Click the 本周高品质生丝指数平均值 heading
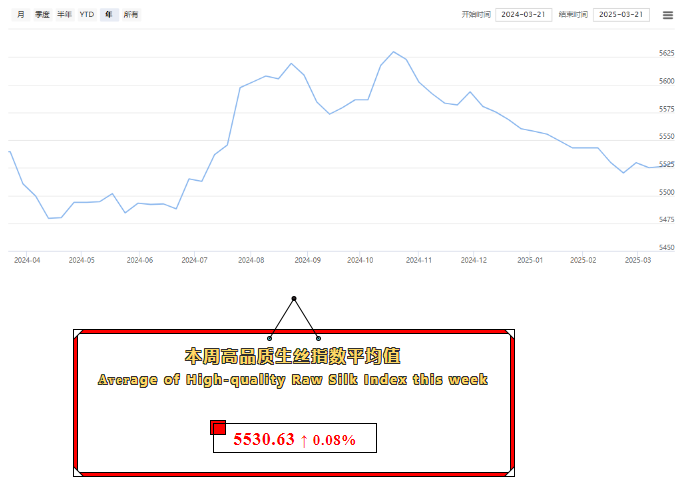 coord(293,356)
